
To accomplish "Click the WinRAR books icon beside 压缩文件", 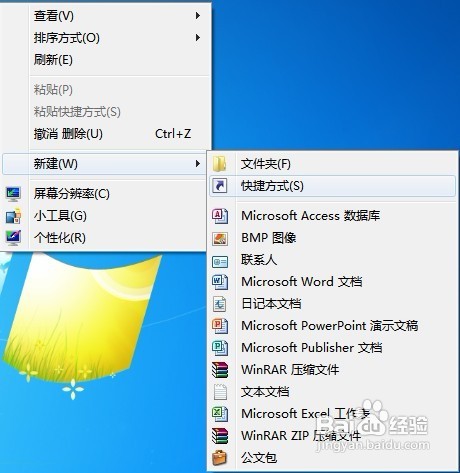I will (220, 370).
